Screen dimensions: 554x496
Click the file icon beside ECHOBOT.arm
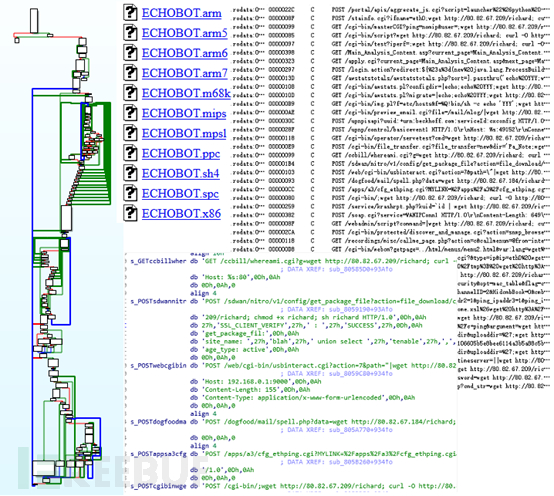coord(130,12)
